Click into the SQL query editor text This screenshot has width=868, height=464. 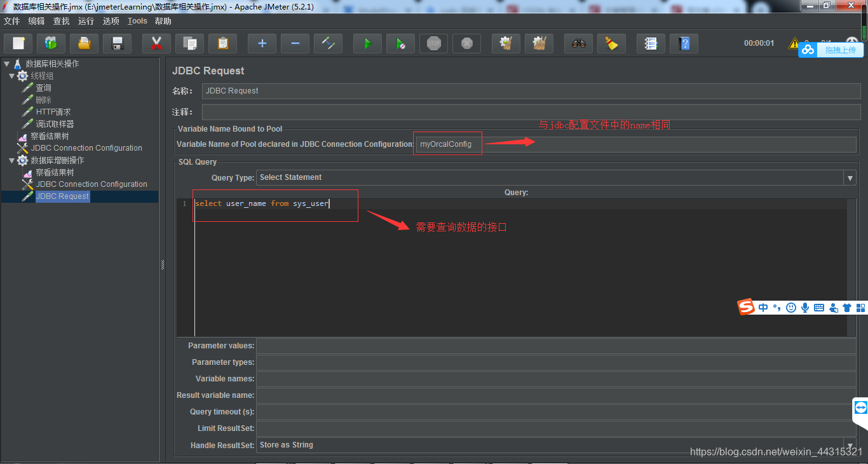point(262,203)
